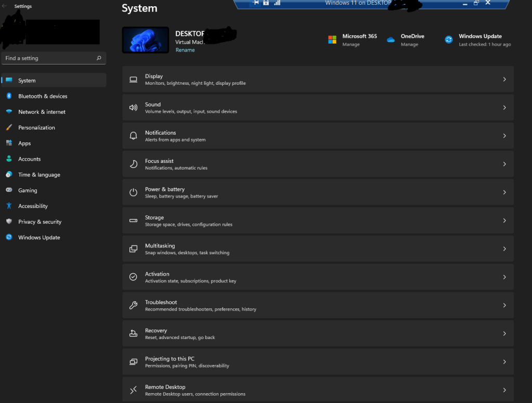
Task: Click the Windows Update sync icon at top
Action: [x=449, y=40]
